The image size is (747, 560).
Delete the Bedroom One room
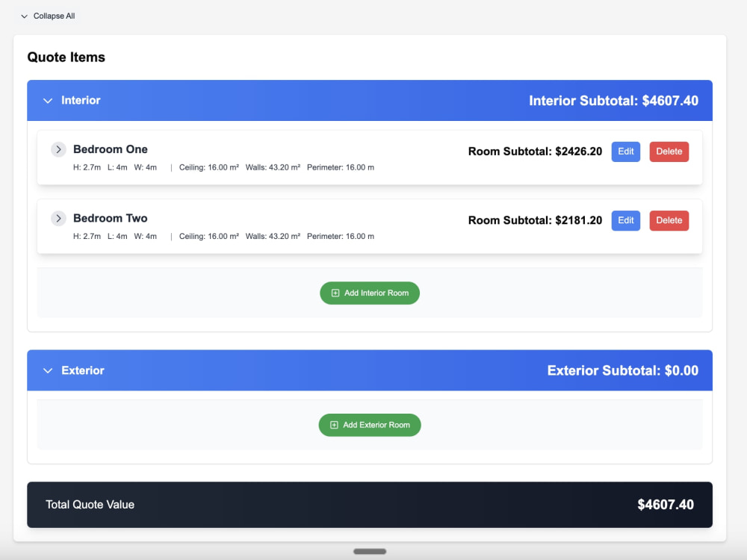(669, 152)
